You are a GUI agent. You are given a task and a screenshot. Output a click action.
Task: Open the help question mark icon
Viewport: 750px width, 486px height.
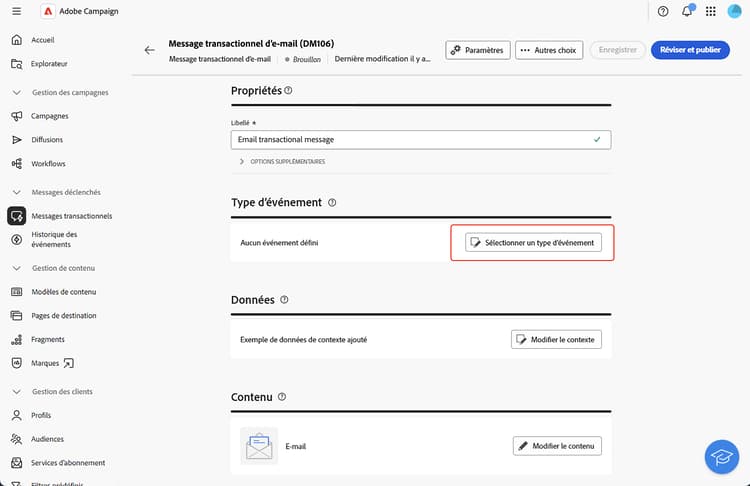pos(663,11)
